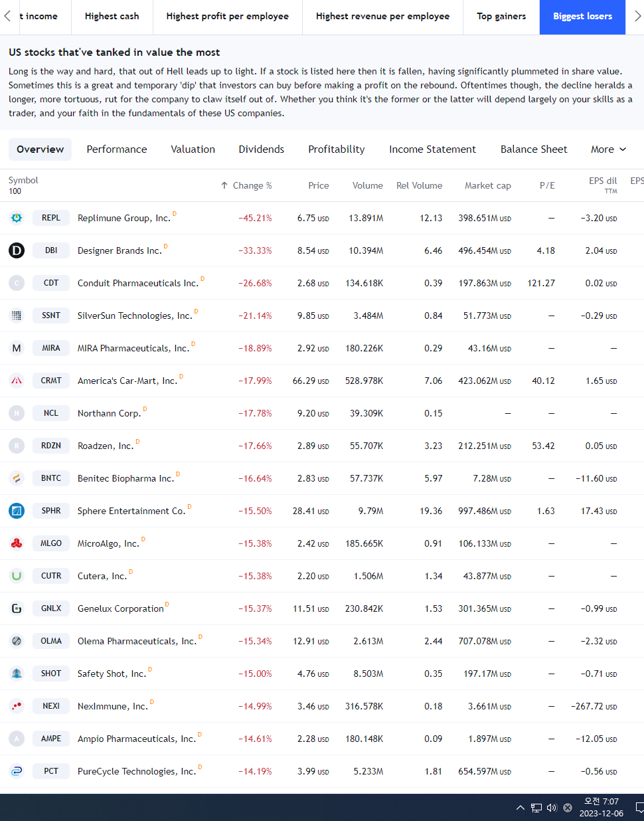The width and height of the screenshot is (644, 821).
Task: Open the CRMT ticker link
Action: pos(51,381)
